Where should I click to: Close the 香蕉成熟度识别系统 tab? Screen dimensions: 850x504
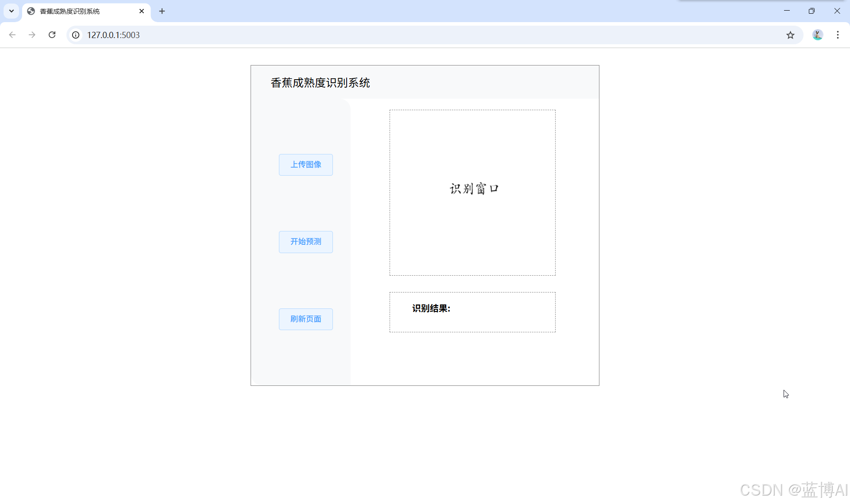142,11
